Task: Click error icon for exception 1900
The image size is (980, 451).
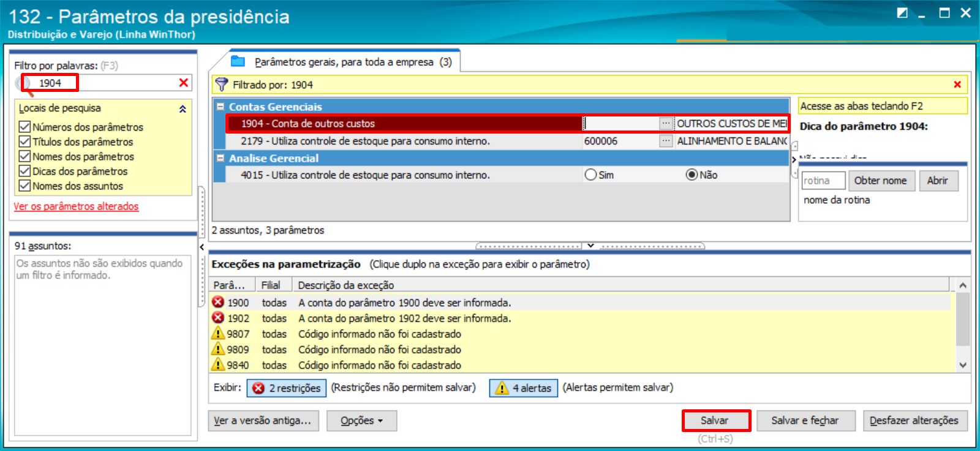Action: coord(218,302)
